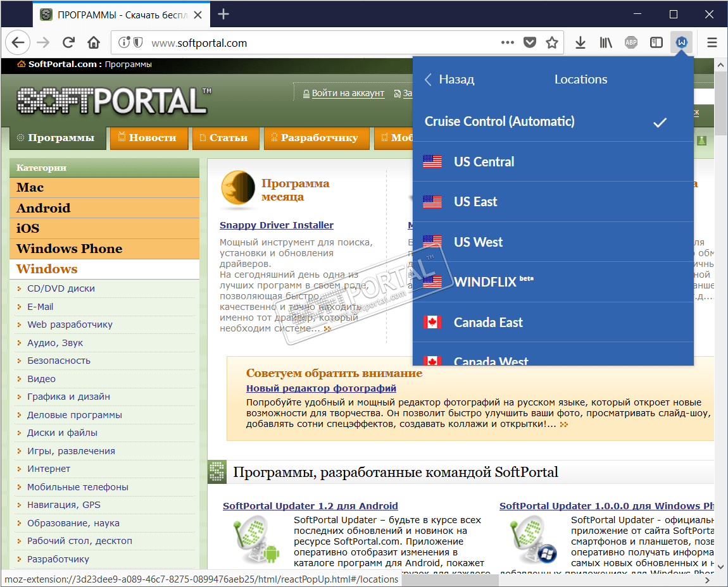Choose the US Central location
This screenshot has width=728, height=587.
553,161
